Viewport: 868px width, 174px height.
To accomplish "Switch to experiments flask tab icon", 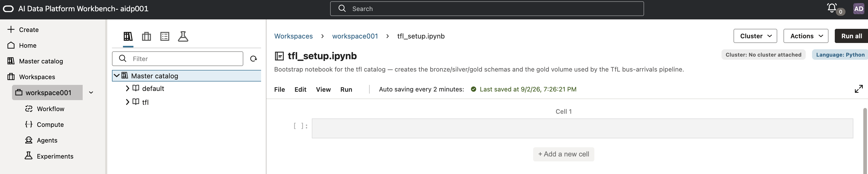I will (x=183, y=36).
